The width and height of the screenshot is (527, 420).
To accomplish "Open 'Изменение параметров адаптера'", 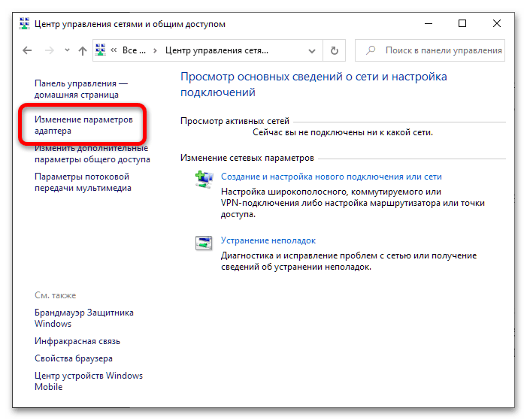I will (x=83, y=125).
